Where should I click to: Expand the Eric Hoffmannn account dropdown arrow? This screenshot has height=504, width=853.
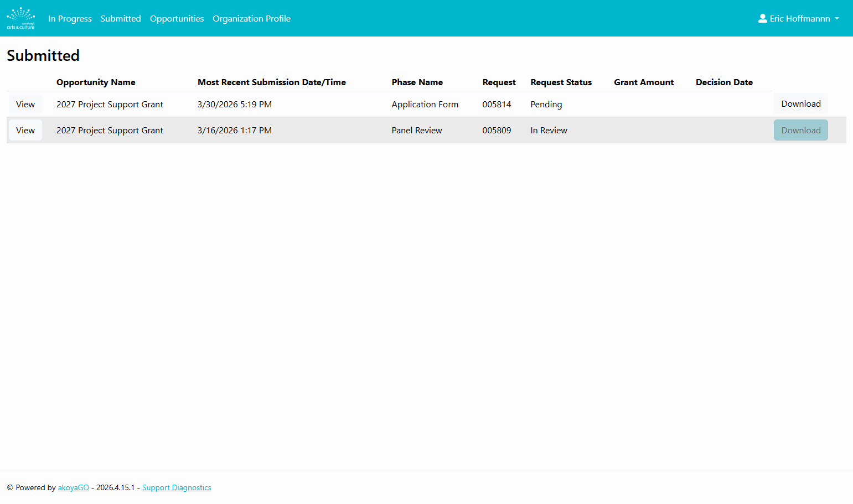pyautogui.click(x=837, y=19)
